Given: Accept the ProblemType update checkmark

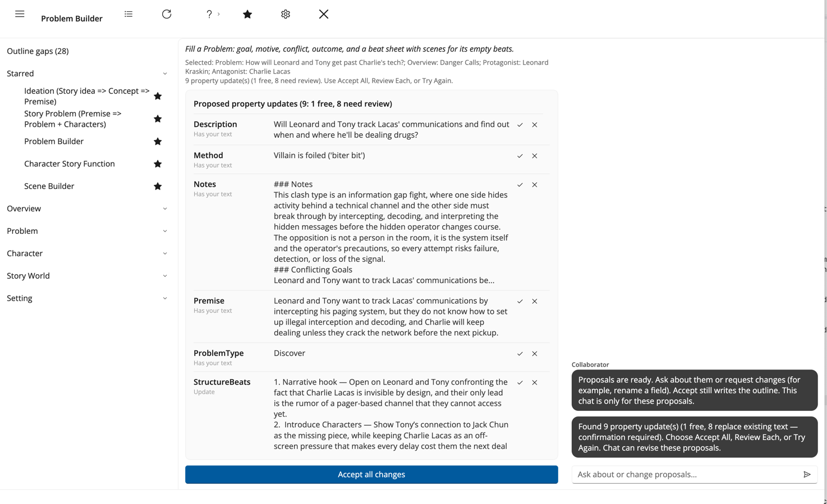Looking at the screenshot, I should (520, 354).
